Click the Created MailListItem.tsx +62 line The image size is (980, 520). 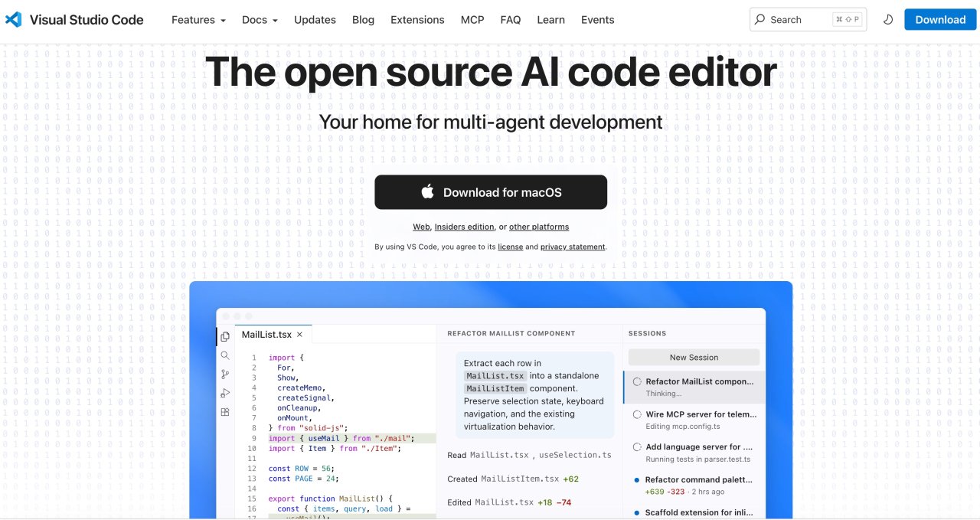513,479
